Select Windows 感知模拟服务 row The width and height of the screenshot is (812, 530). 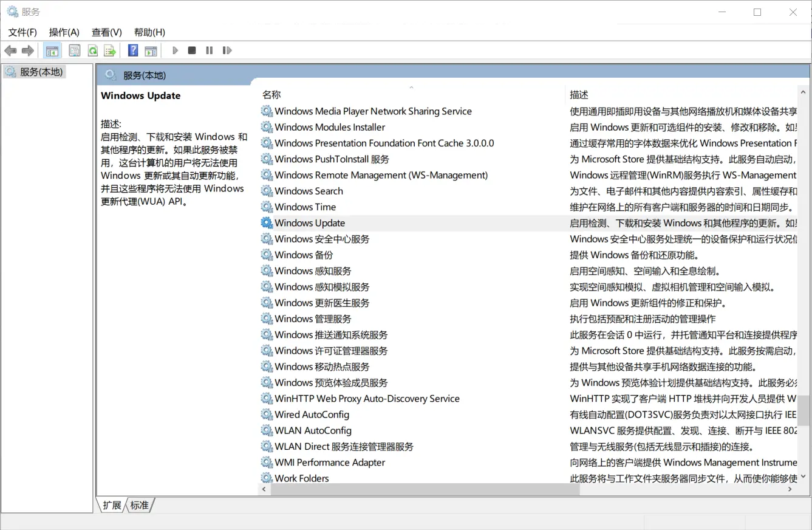click(x=528, y=287)
